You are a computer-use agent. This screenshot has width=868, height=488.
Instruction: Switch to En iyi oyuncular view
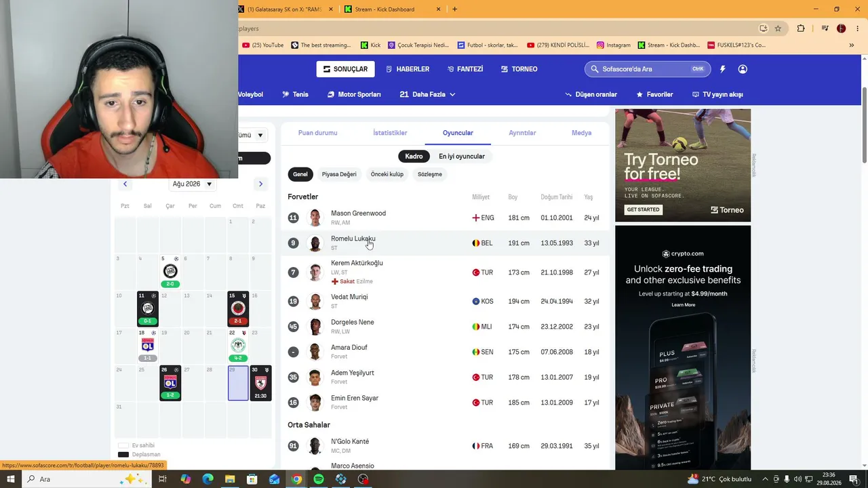[x=462, y=156]
